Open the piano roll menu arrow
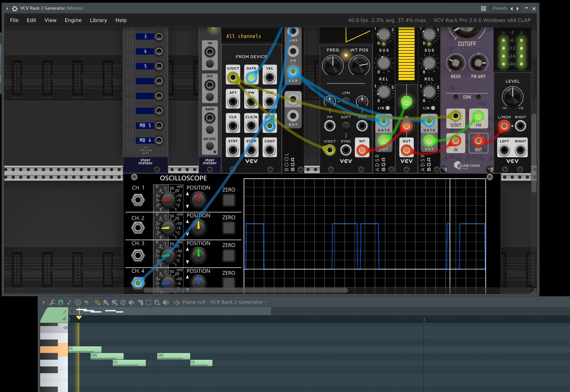Image resolution: width=570 pixels, height=392 pixels. tap(44, 302)
